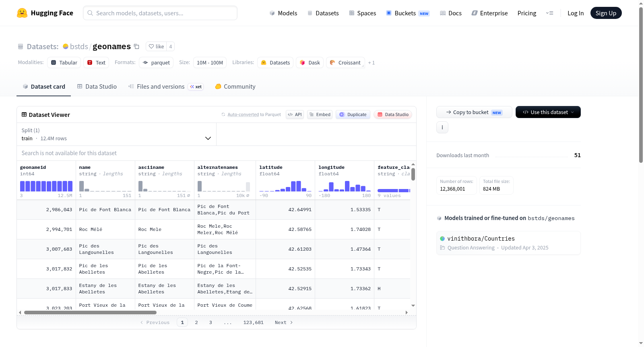Click Copy to bucket button

click(x=474, y=112)
